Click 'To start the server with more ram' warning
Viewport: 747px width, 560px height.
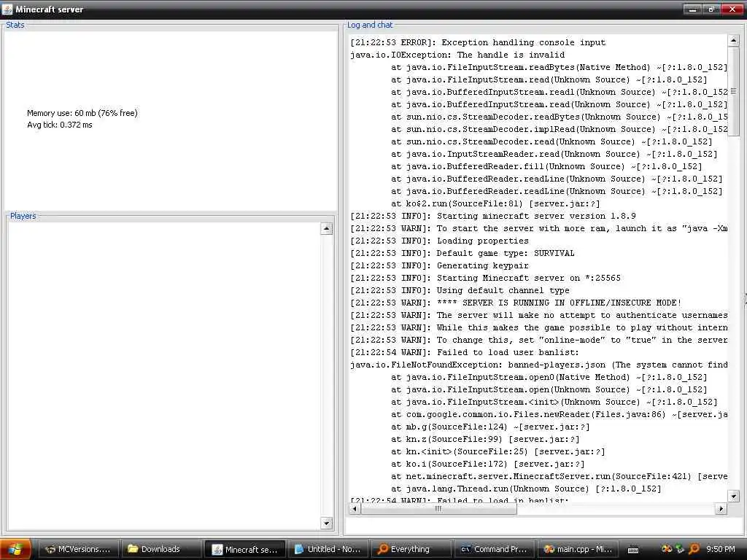539,228
